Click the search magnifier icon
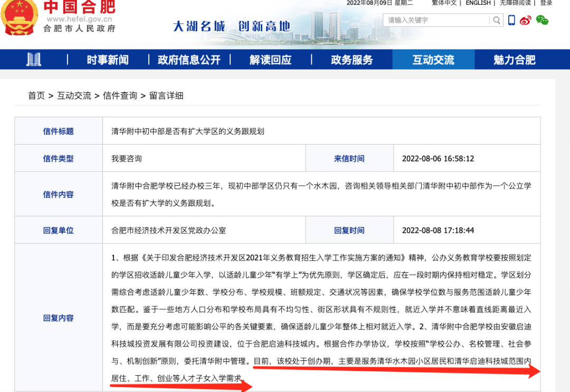The image size is (570, 392). (496, 21)
